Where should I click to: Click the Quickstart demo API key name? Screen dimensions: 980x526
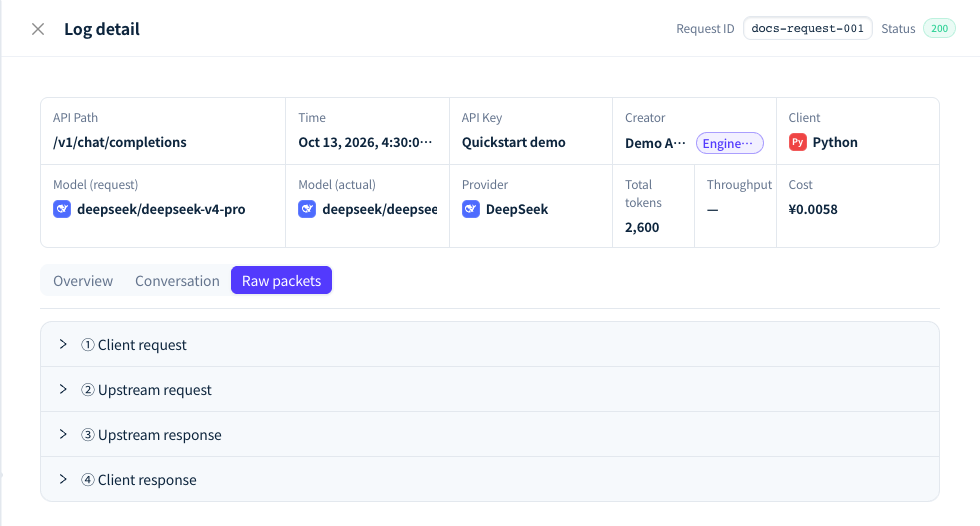point(514,142)
